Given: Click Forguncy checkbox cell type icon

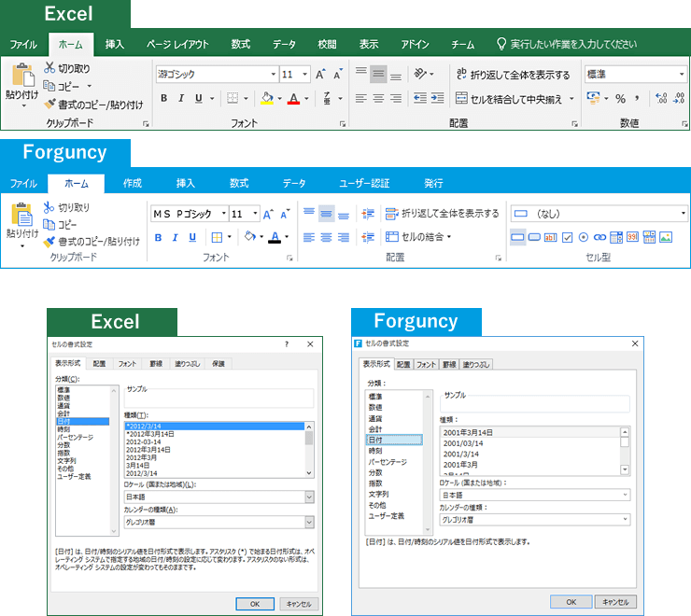Looking at the screenshot, I should (x=568, y=237).
